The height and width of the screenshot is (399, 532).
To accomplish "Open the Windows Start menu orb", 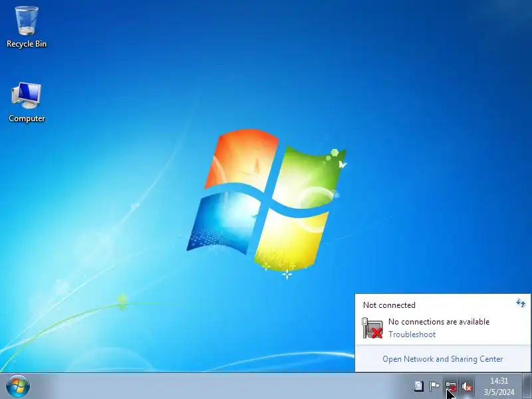I will (18, 386).
